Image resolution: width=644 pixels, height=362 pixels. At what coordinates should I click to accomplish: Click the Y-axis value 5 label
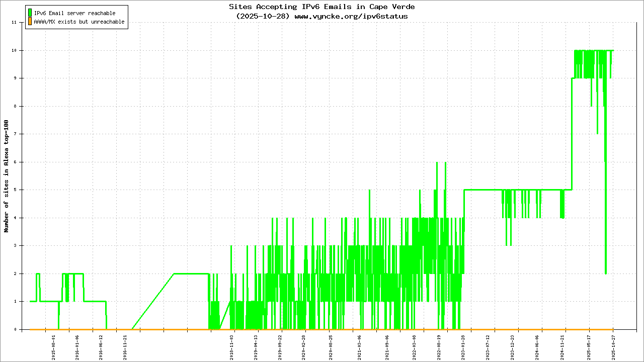point(16,190)
